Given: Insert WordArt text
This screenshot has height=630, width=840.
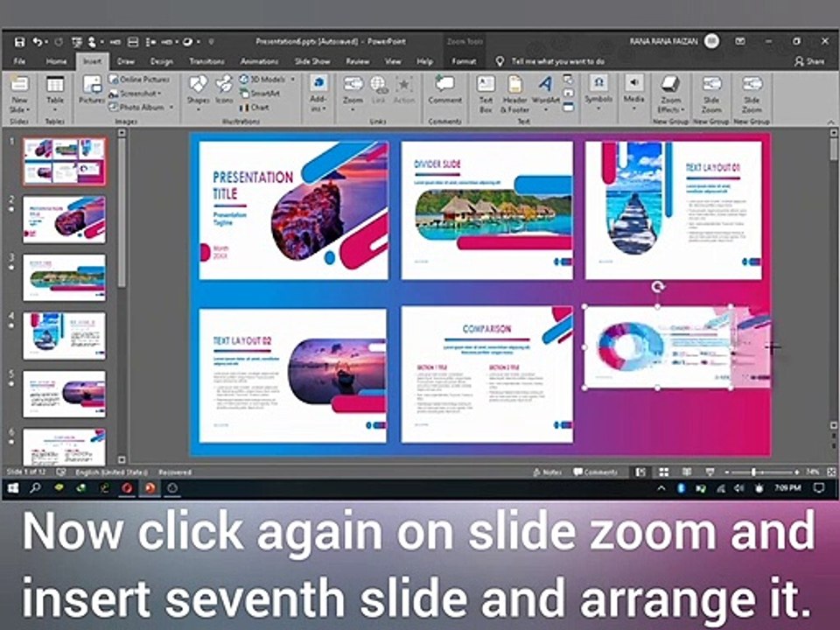Looking at the screenshot, I should (545, 92).
